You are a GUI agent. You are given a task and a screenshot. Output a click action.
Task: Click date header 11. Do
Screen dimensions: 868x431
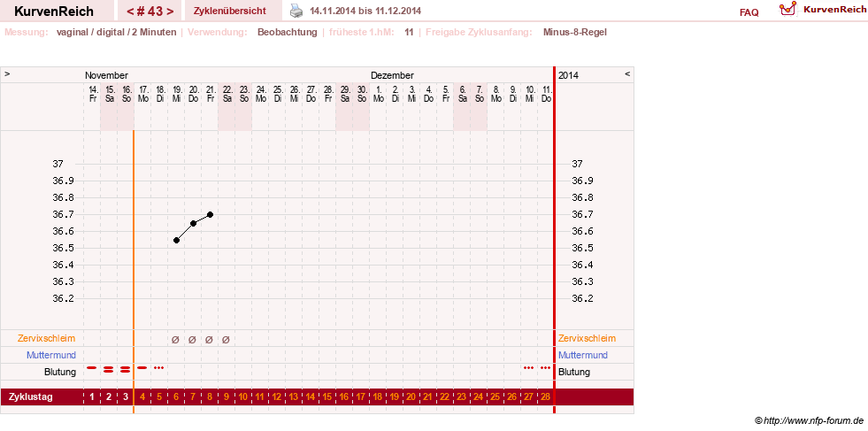click(x=547, y=94)
